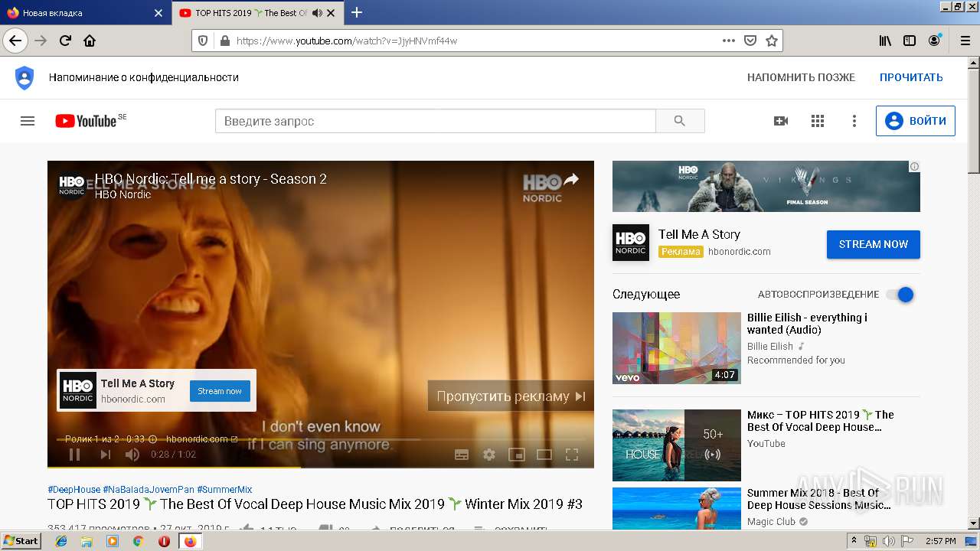Go back with browser back arrow
The width and height of the screenshot is (980, 551).
15,41
